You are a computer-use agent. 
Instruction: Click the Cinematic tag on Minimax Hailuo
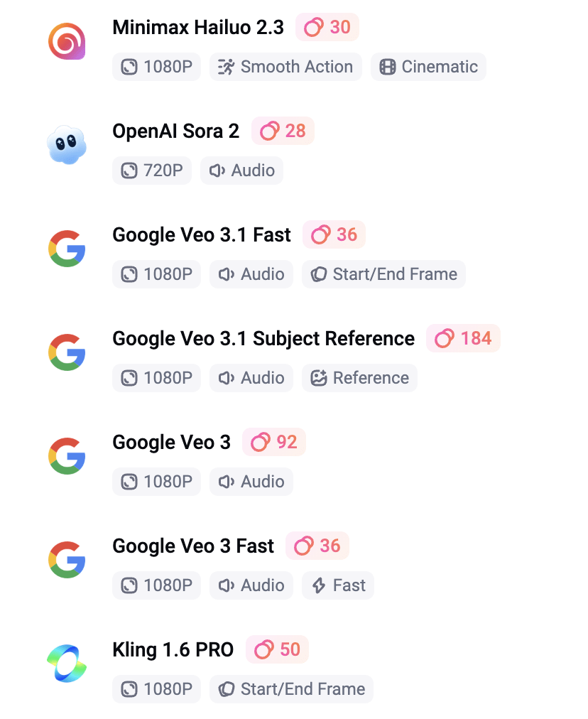coord(428,67)
